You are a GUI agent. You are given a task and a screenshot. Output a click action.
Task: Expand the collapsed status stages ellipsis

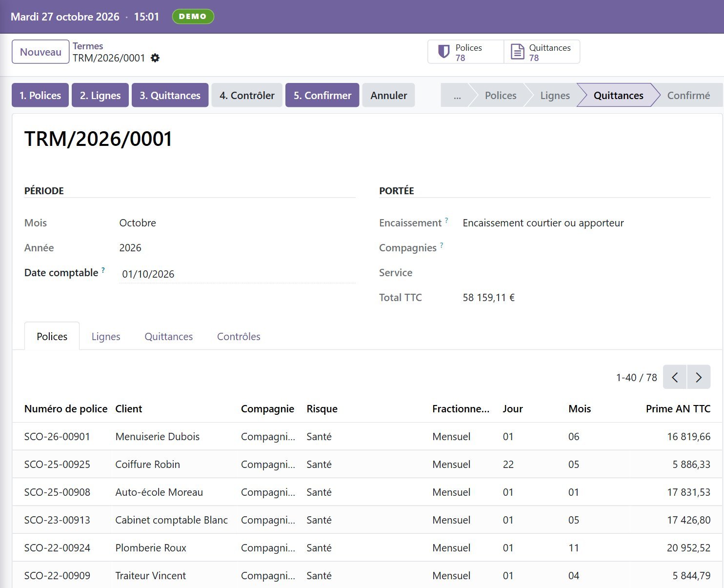pyautogui.click(x=457, y=95)
